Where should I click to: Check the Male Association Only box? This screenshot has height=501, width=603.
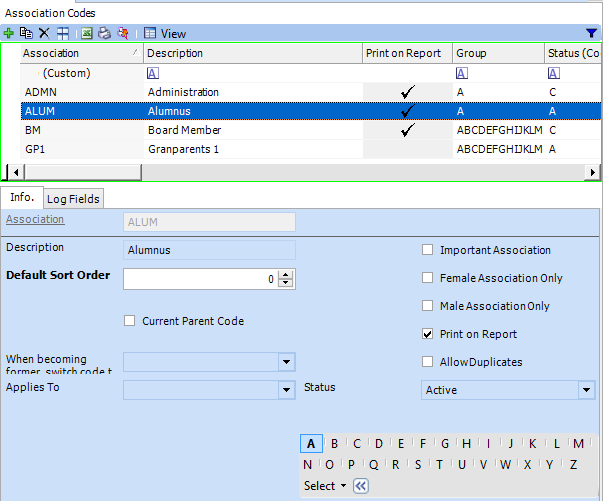pyautogui.click(x=427, y=306)
